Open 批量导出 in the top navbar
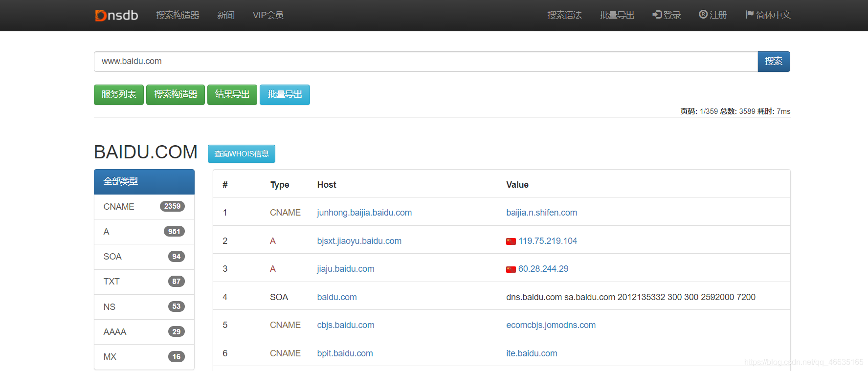This screenshot has width=868, height=371. pos(617,15)
